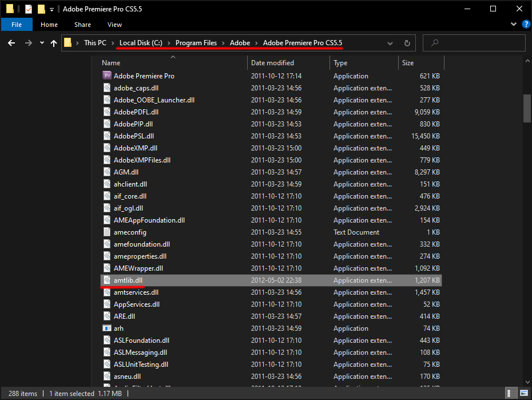
Task: Open Customize Quick Access Toolbar dropdown
Action: tap(51, 10)
